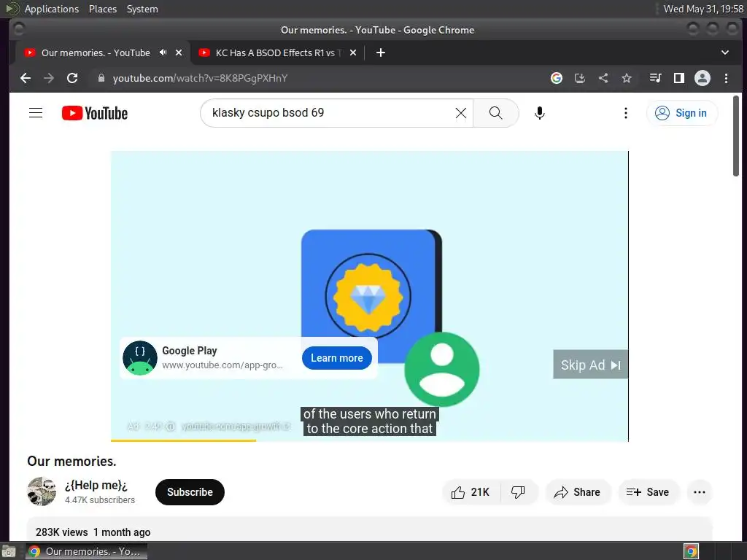Screen dimensions: 747x560
Task: Click the clock showing Wed May 31
Action: (x=703, y=9)
